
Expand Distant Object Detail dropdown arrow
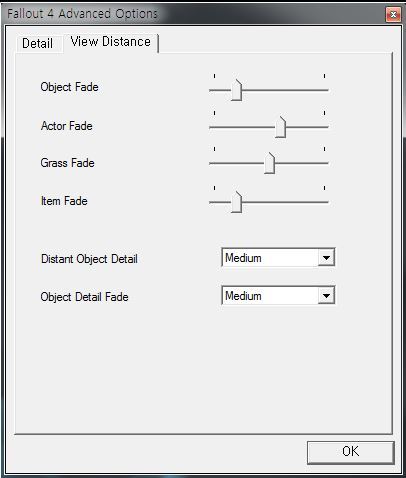pos(326,258)
